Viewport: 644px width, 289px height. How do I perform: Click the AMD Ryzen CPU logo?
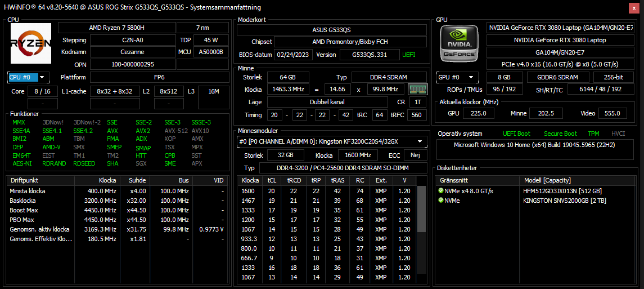click(x=31, y=43)
